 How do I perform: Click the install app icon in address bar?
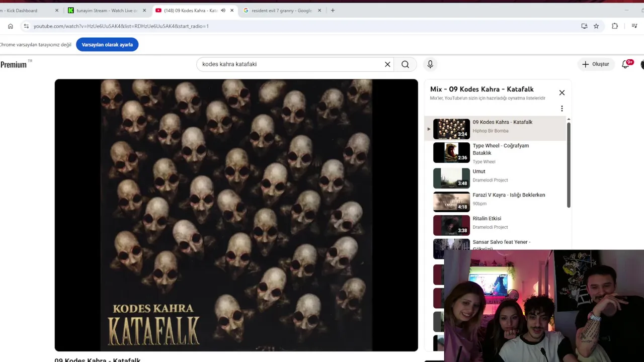584,26
